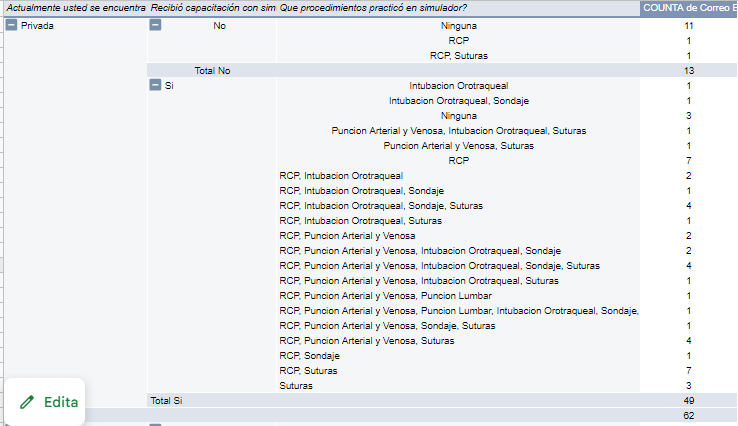This screenshot has height=426, width=738.
Task: Select the single 'Suturas' row cell
Action: pyautogui.click(x=295, y=385)
